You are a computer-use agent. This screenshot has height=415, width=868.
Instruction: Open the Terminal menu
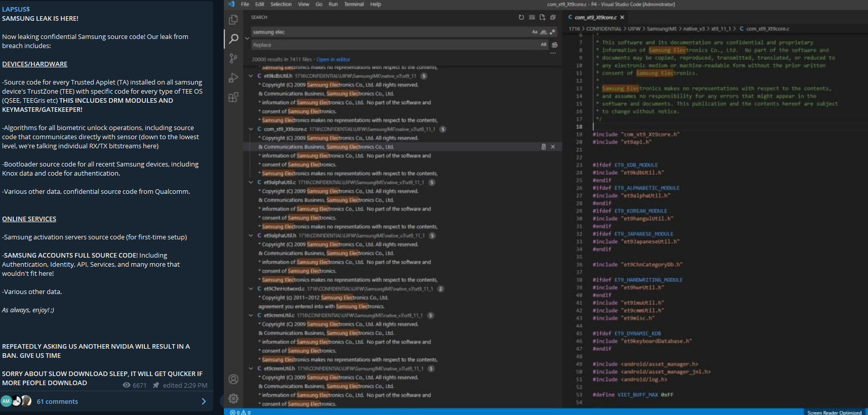pyautogui.click(x=354, y=4)
